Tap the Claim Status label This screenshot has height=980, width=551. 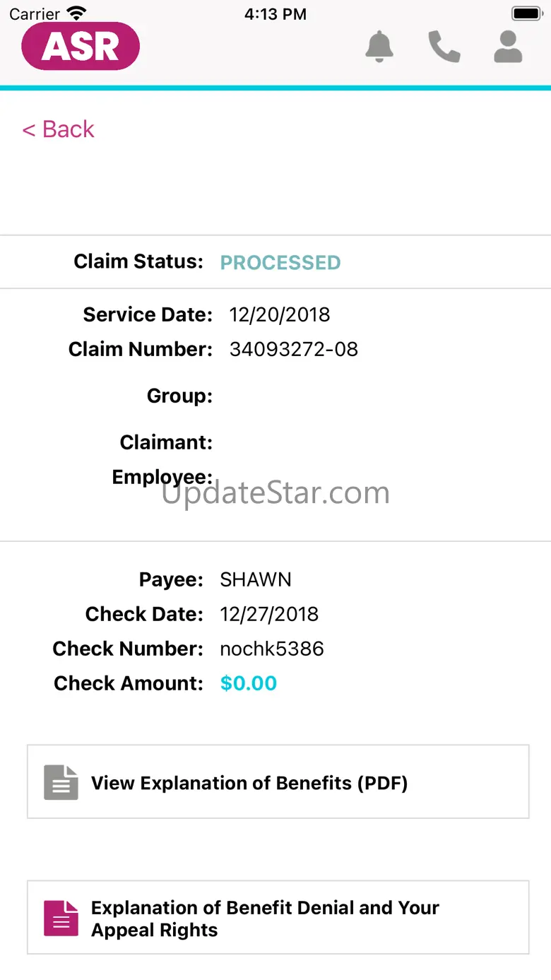coord(138,261)
